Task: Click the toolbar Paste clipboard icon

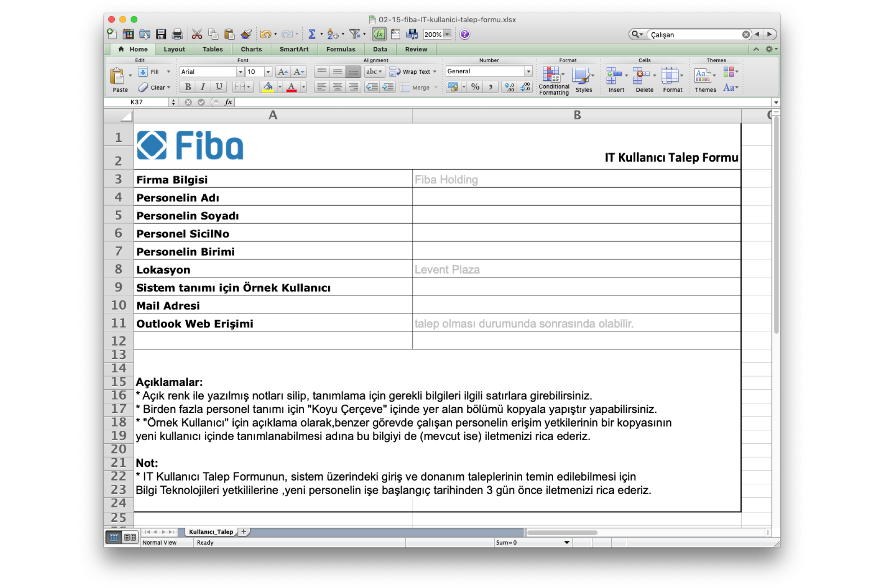Action: [x=229, y=34]
